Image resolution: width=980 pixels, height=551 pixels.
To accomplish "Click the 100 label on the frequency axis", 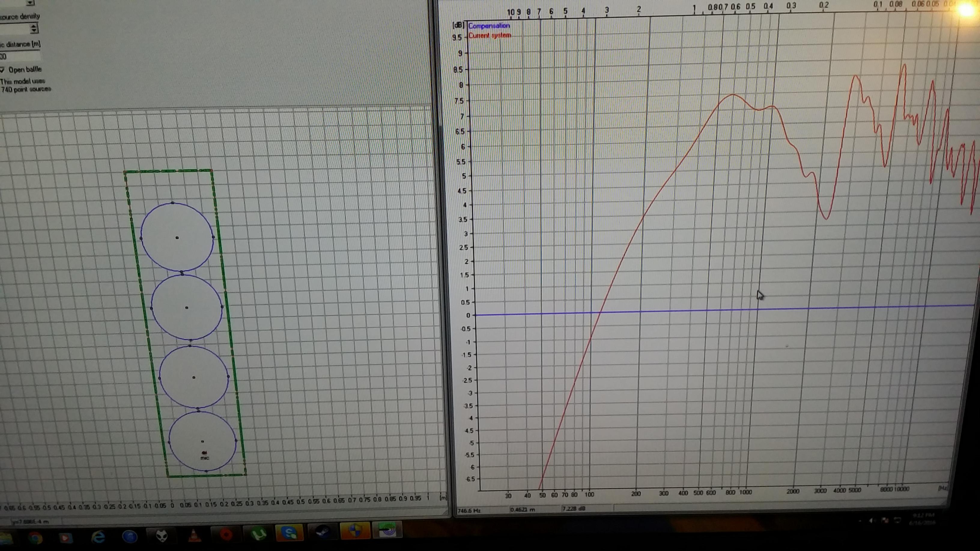I will click(x=589, y=494).
